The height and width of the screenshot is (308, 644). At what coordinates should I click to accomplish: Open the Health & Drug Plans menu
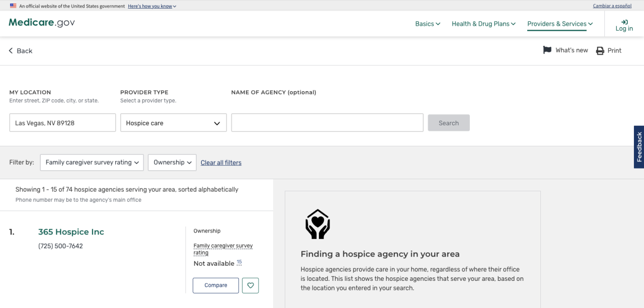tap(484, 24)
